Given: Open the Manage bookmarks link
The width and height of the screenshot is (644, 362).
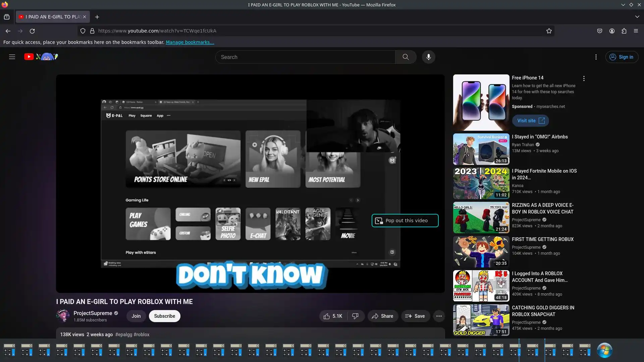Looking at the screenshot, I should pos(190,42).
